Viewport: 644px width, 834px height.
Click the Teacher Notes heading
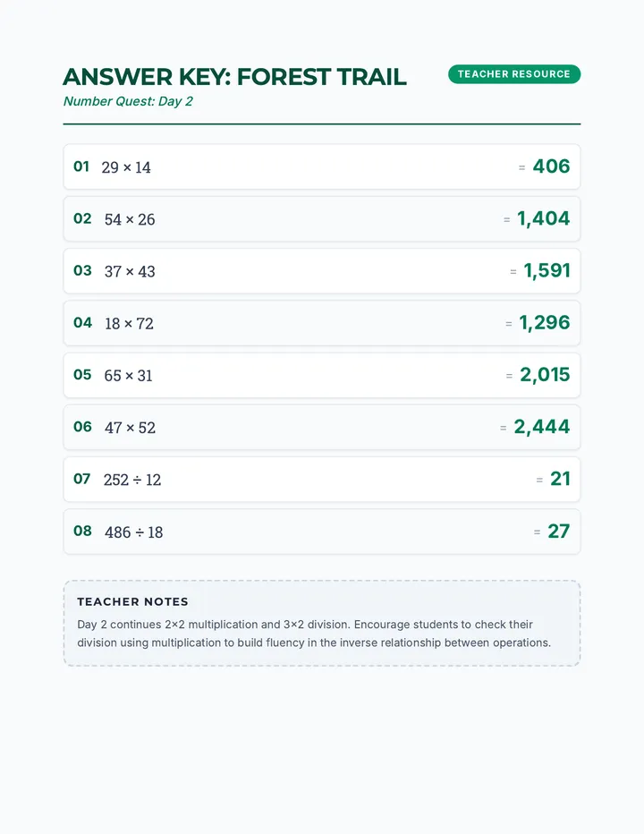click(x=133, y=601)
